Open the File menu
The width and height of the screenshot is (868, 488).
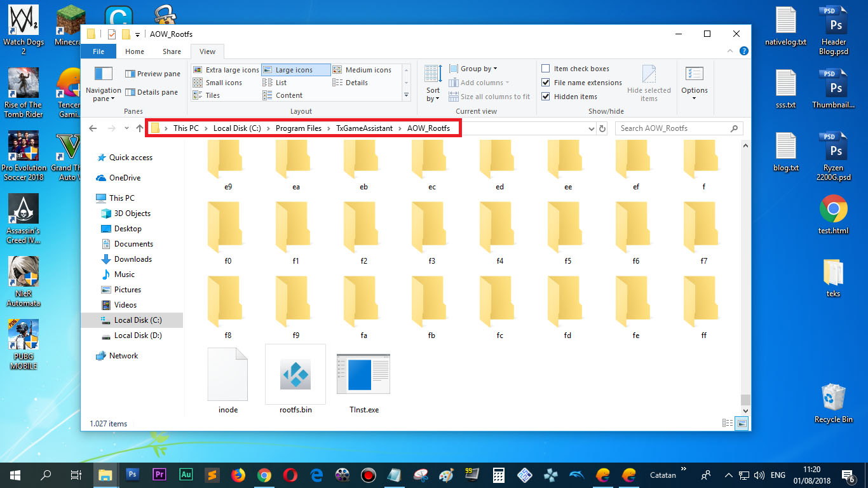pyautogui.click(x=98, y=51)
